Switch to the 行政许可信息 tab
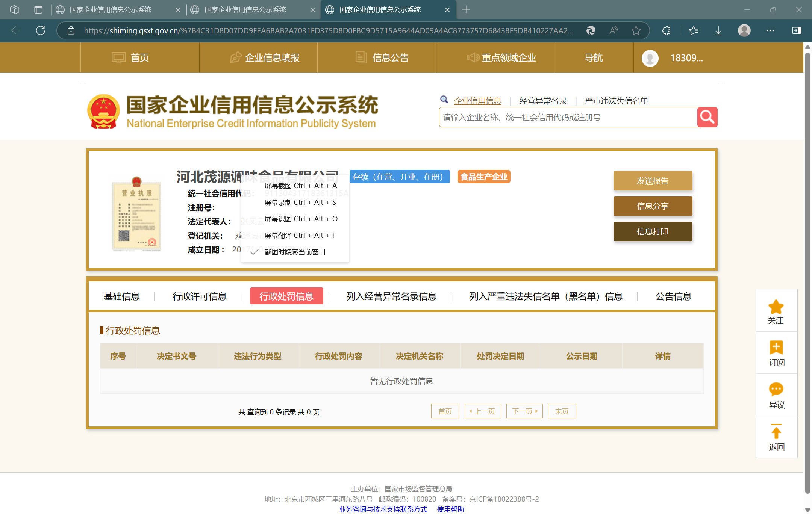812x514 pixels. pos(200,296)
